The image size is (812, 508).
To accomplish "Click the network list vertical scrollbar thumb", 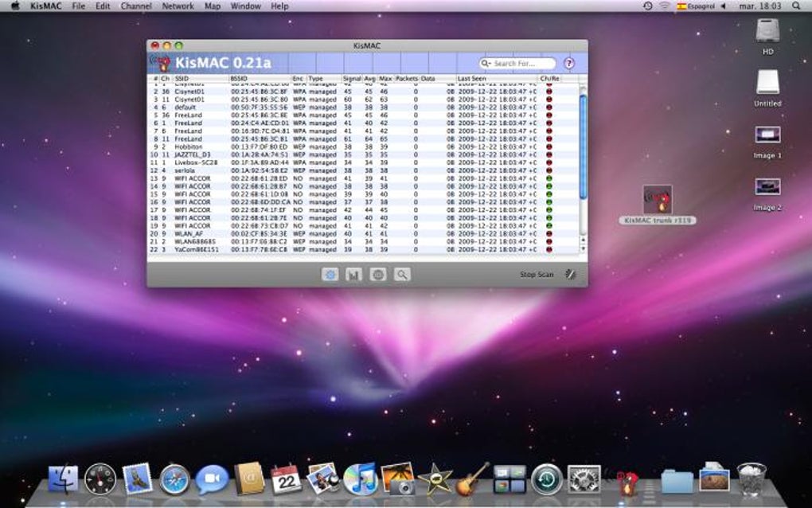I will tap(583, 147).
